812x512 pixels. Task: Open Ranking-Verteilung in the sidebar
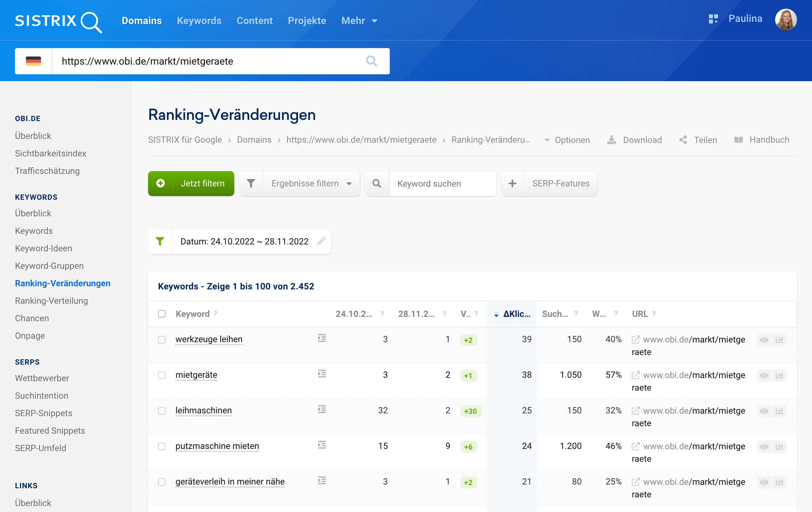[51, 301]
